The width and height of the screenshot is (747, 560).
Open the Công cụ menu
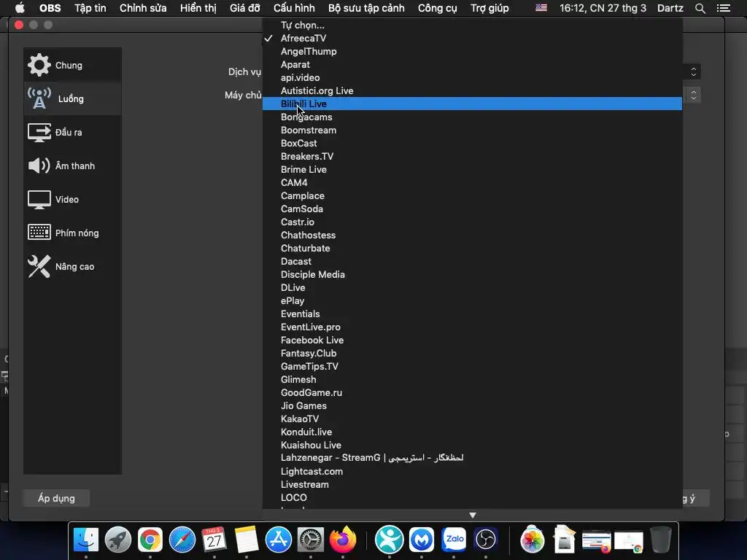tap(438, 8)
